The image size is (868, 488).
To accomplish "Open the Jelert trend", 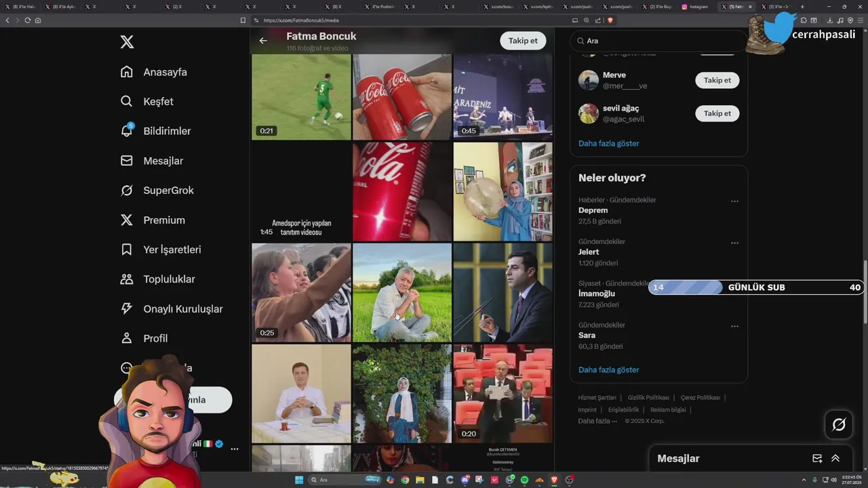I will tap(658, 252).
